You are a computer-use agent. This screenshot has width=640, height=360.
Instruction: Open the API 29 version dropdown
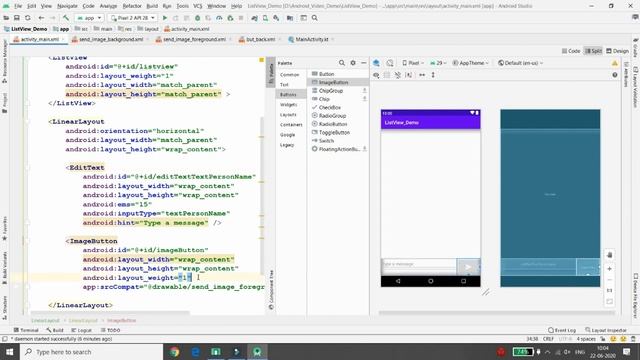coord(438,63)
